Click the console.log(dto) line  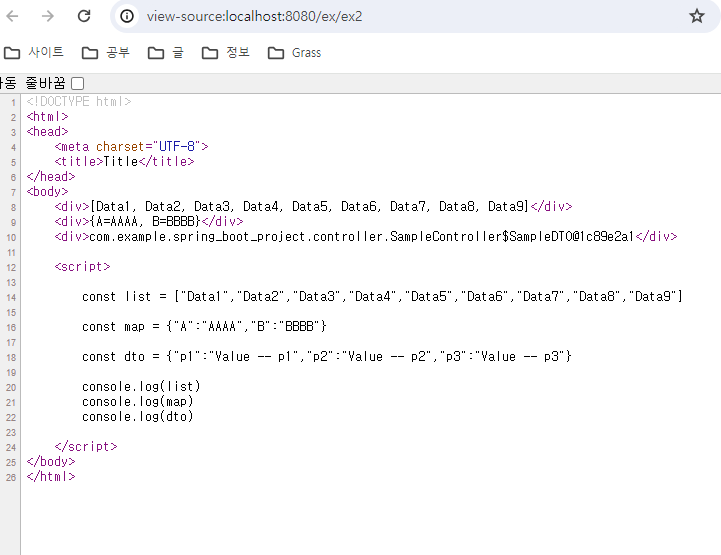click(137, 416)
